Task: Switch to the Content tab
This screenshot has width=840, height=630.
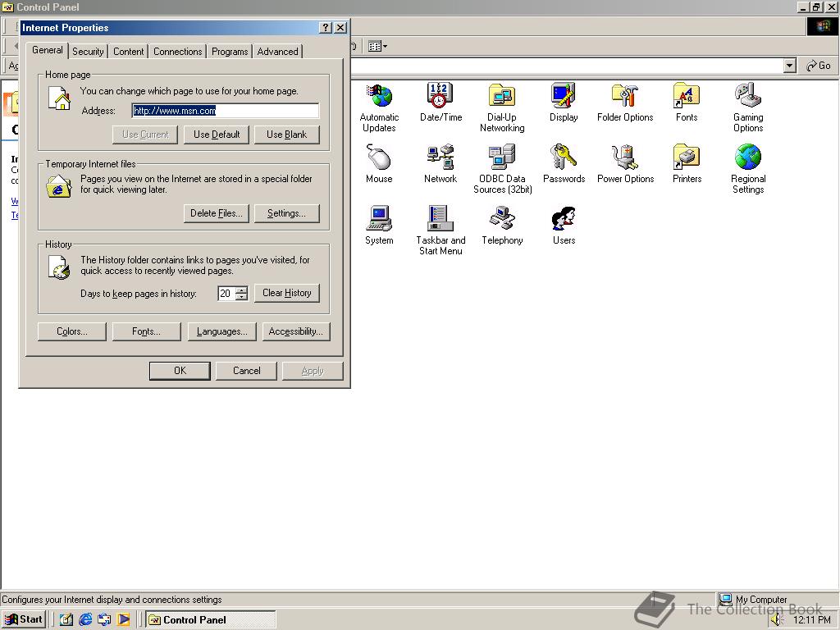Action: pos(129,52)
